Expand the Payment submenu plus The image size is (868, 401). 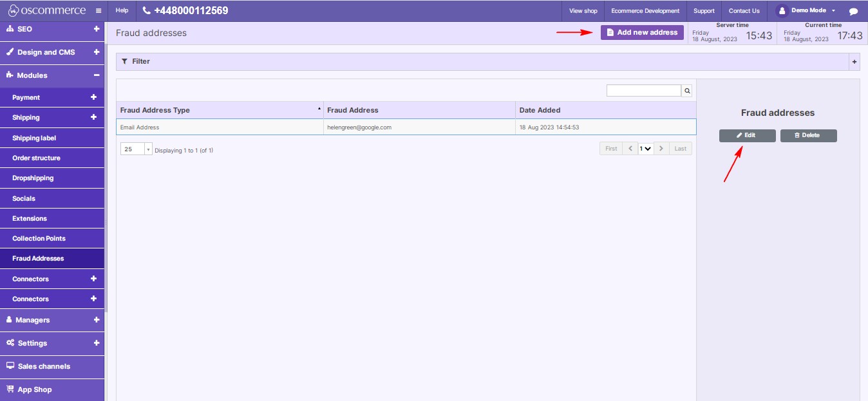point(93,97)
